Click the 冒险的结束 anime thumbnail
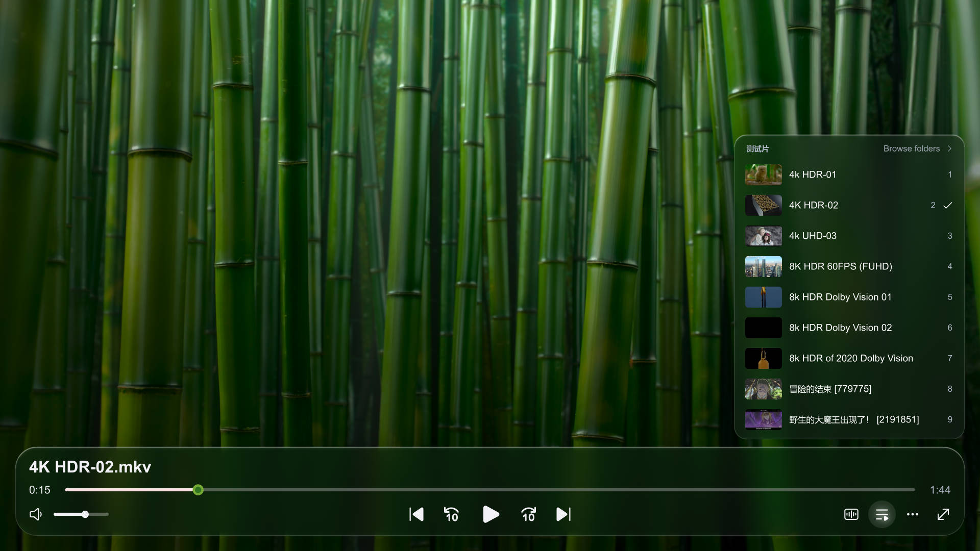 763,389
